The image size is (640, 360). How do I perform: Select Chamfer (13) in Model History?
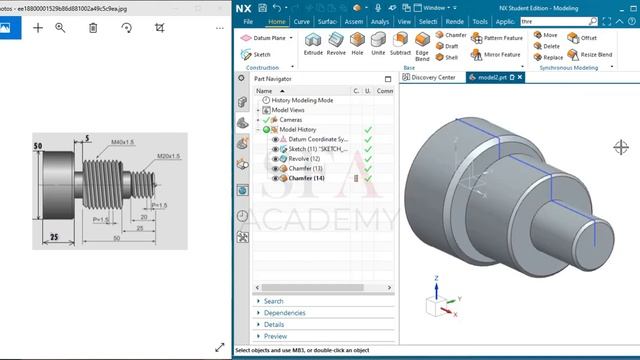(305, 169)
